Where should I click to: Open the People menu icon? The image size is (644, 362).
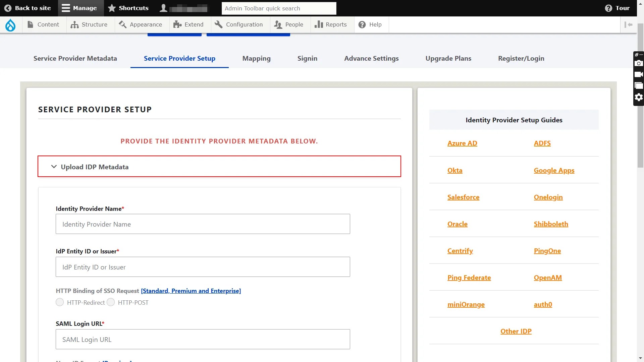[278, 24]
